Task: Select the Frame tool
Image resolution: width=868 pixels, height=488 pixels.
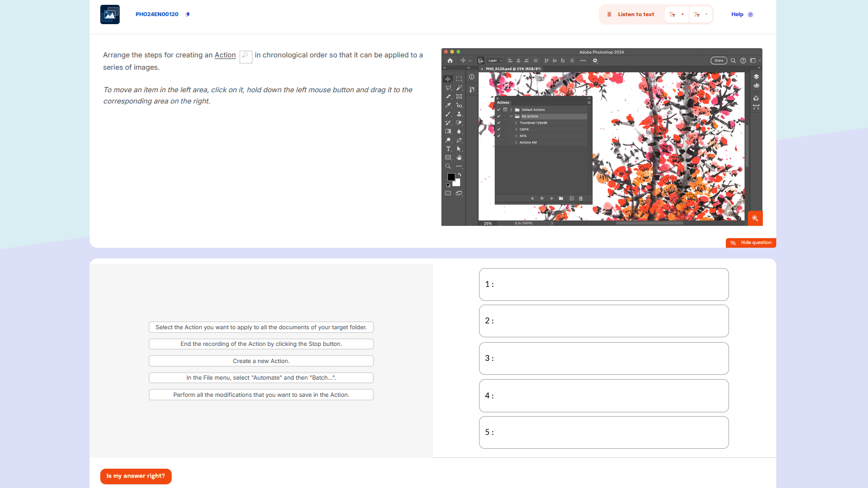Action: (459, 97)
